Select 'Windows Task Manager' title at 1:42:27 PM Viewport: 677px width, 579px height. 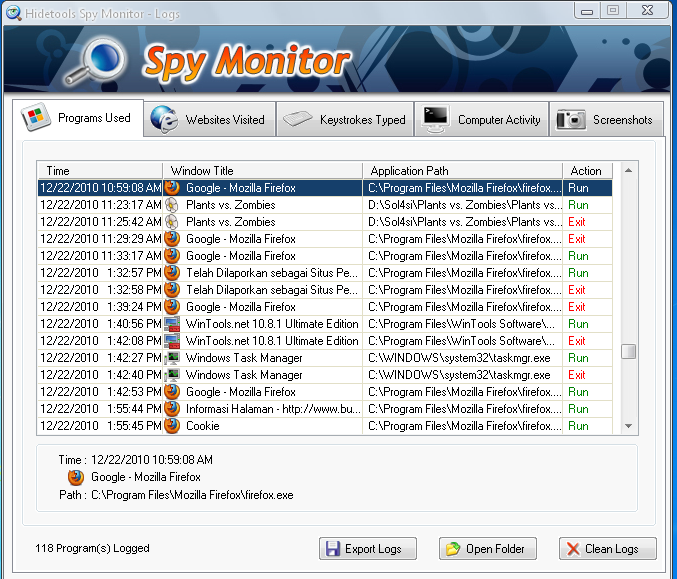[244, 358]
